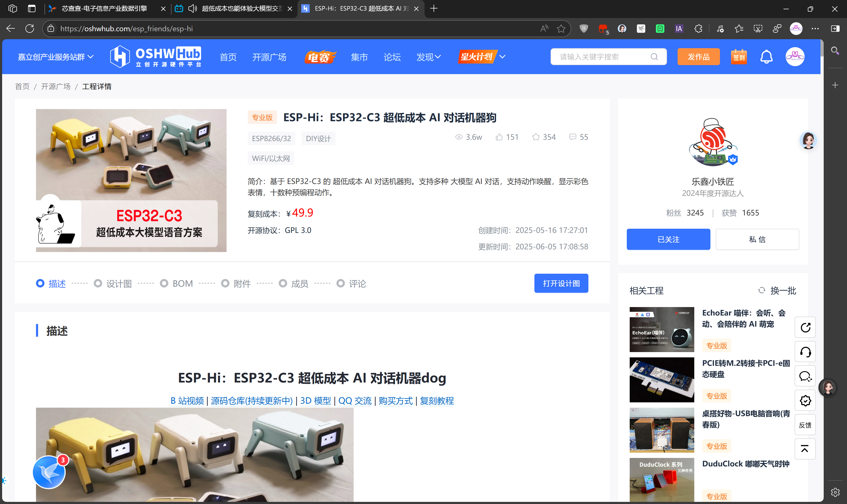This screenshot has width=847, height=504.
Task: Select the BOM section radio
Action: [165, 283]
